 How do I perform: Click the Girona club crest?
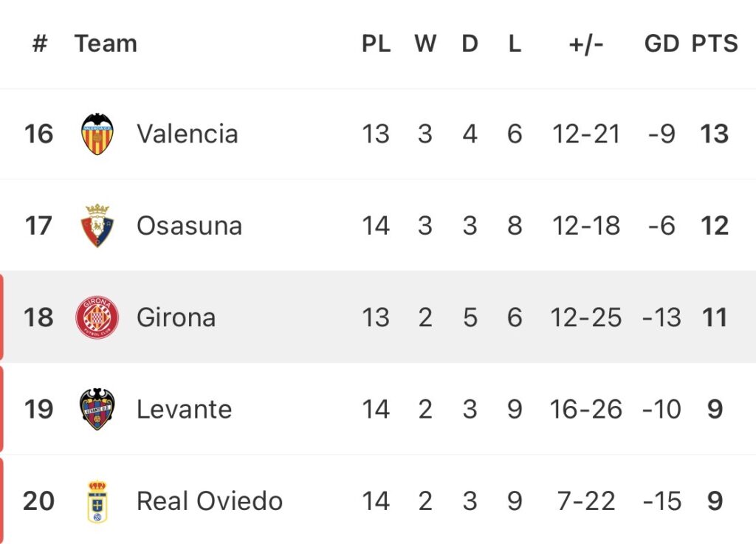97,317
